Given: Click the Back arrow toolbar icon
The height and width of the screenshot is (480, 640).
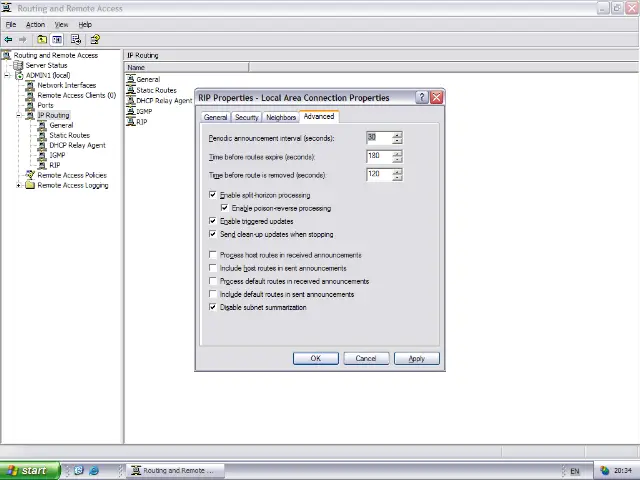Looking at the screenshot, I should 8,40.
